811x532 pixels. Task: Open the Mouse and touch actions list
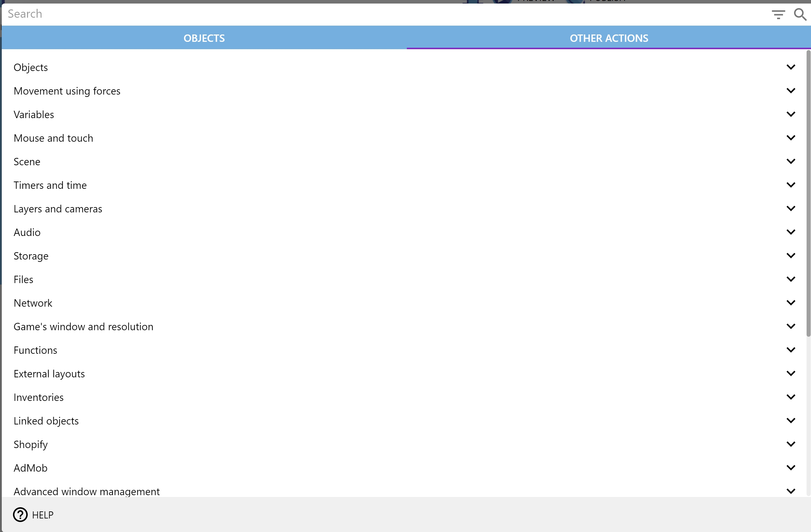point(791,138)
